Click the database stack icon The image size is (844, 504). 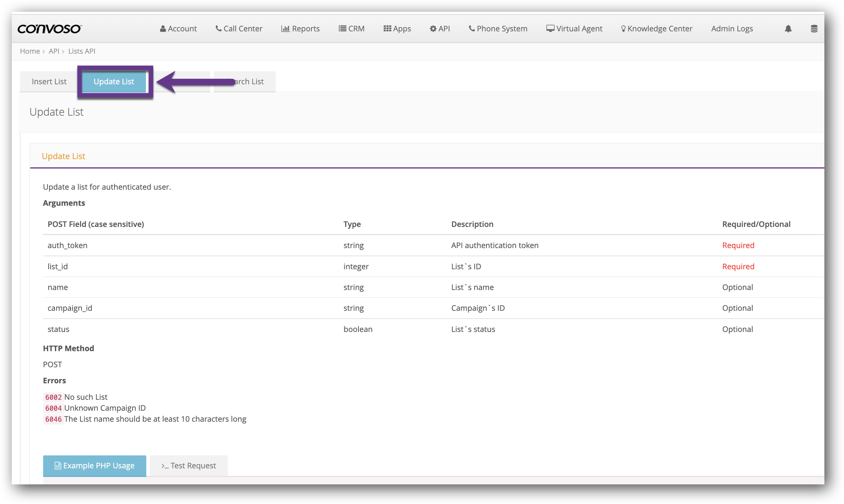click(814, 29)
